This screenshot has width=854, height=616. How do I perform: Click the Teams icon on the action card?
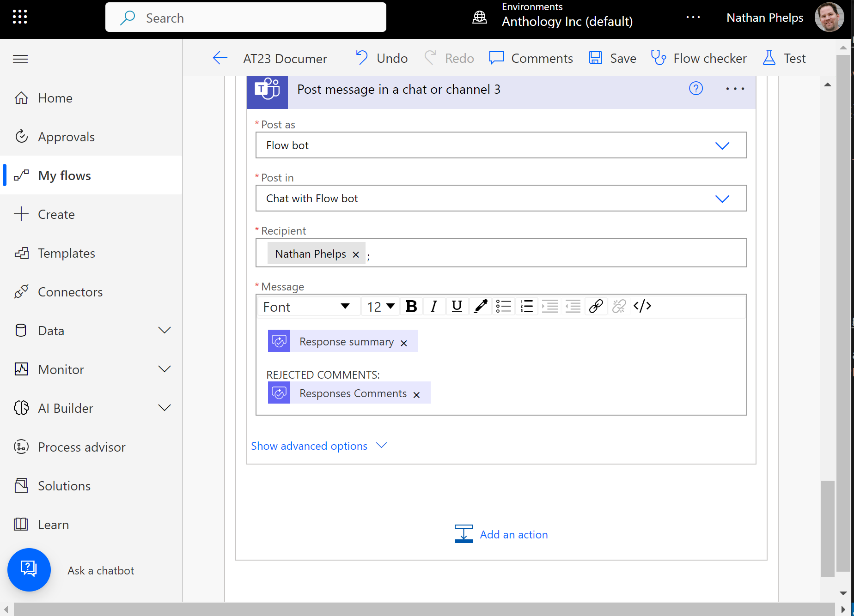(x=268, y=90)
